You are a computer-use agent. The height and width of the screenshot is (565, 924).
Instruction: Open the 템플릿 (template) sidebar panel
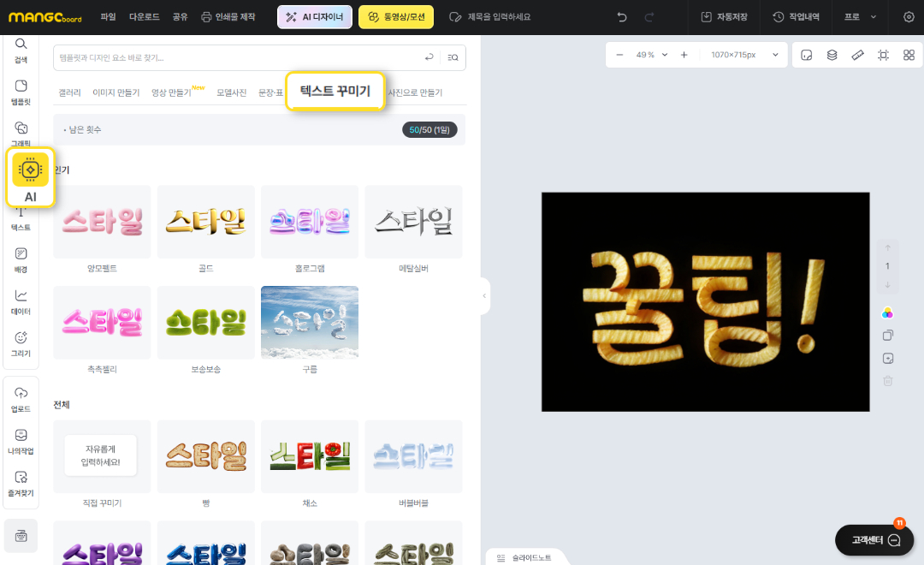(21, 92)
